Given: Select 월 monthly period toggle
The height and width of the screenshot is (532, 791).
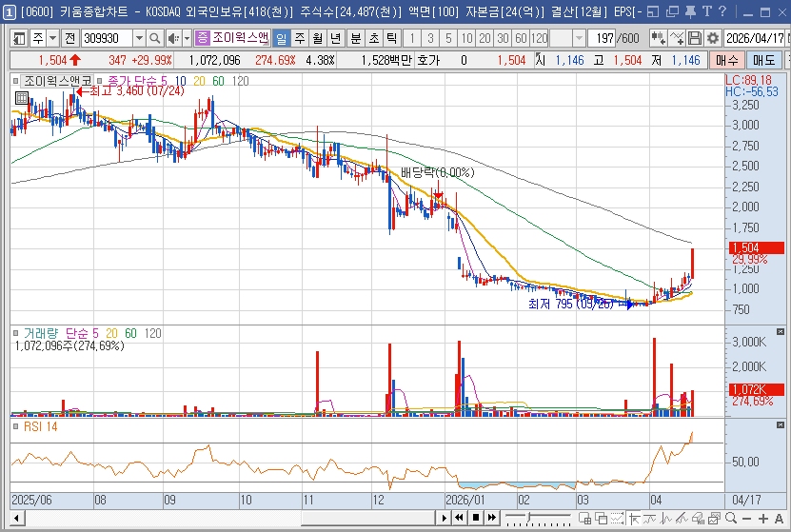Looking at the screenshot, I should [x=318, y=38].
